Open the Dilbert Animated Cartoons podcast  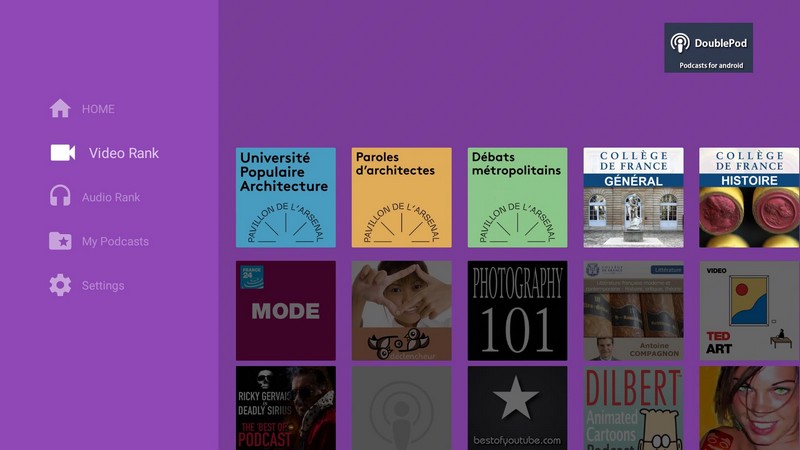point(633,408)
